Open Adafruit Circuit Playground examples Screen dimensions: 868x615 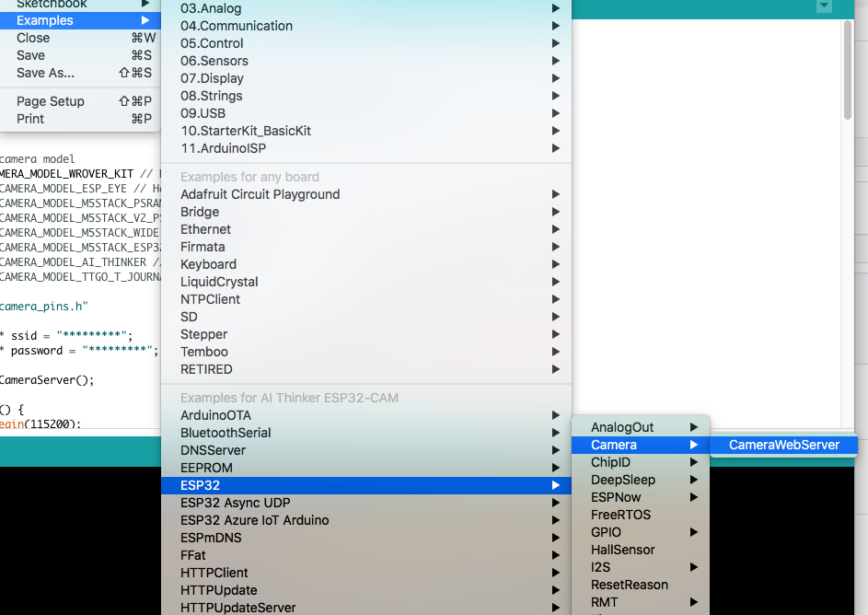click(366, 194)
